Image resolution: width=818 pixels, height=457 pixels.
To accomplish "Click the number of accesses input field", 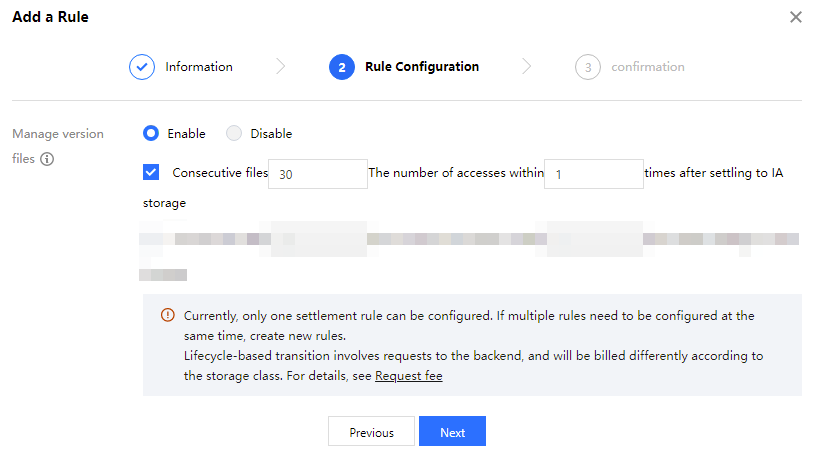I will [x=593, y=174].
